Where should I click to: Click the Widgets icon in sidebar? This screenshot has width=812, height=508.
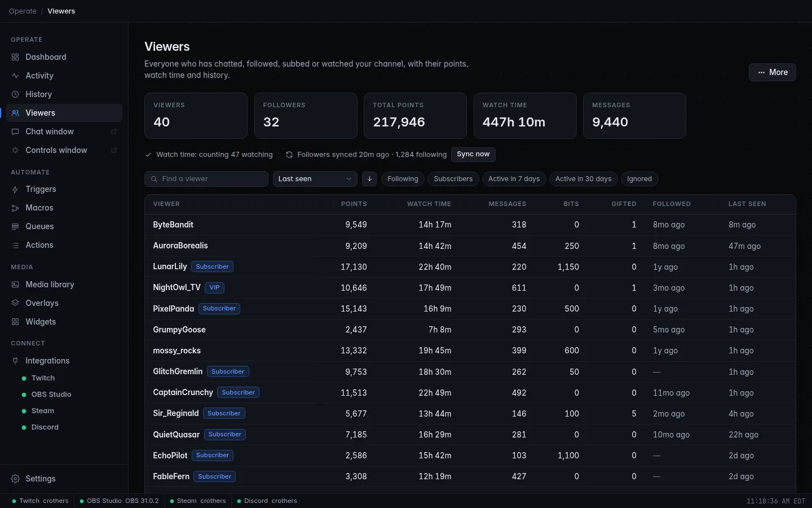click(15, 322)
